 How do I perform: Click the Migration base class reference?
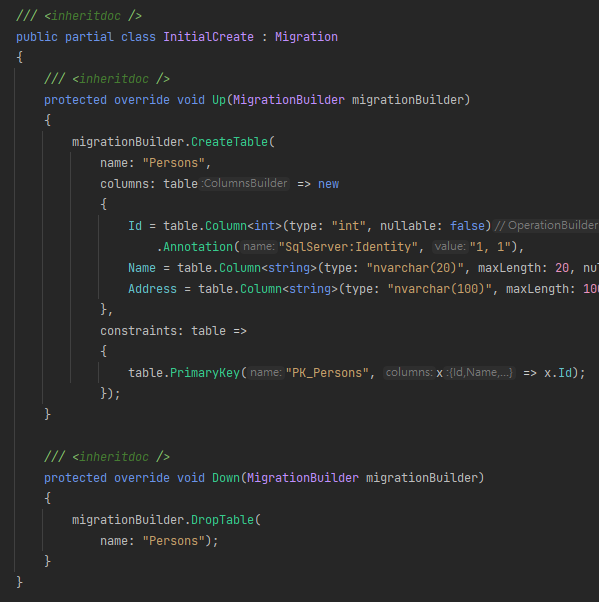306,37
